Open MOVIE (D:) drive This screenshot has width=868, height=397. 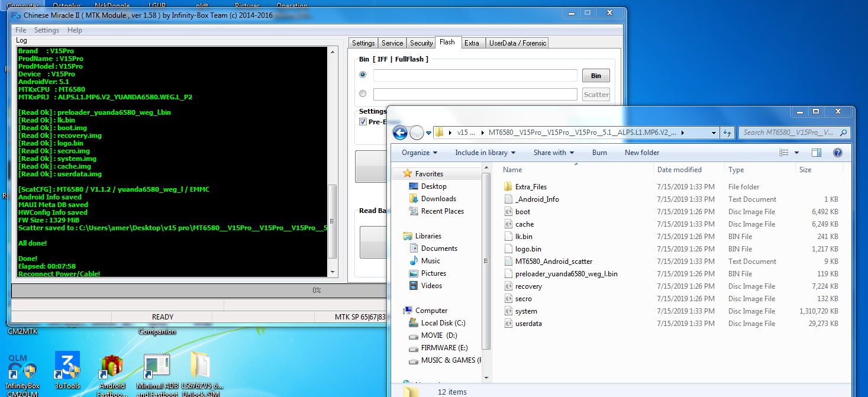tap(439, 335)
